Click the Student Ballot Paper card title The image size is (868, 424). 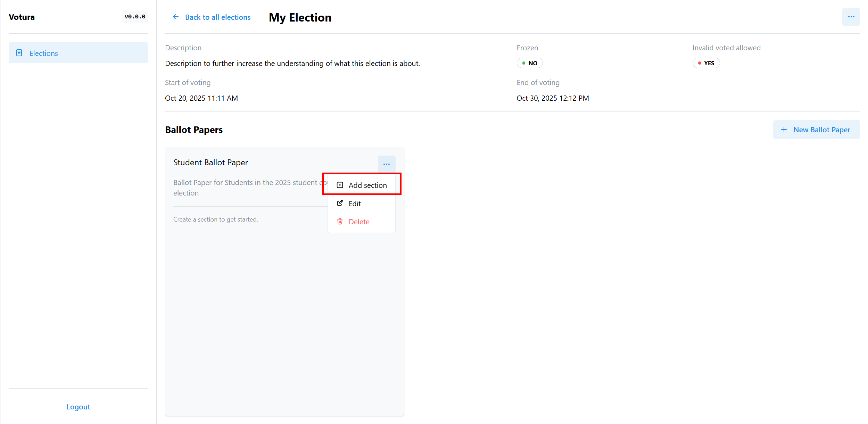tap(210, 163)
